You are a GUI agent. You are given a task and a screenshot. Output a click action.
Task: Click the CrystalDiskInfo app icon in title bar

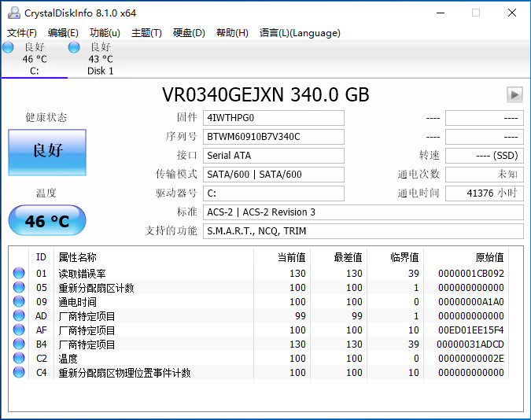coord(14,13)
